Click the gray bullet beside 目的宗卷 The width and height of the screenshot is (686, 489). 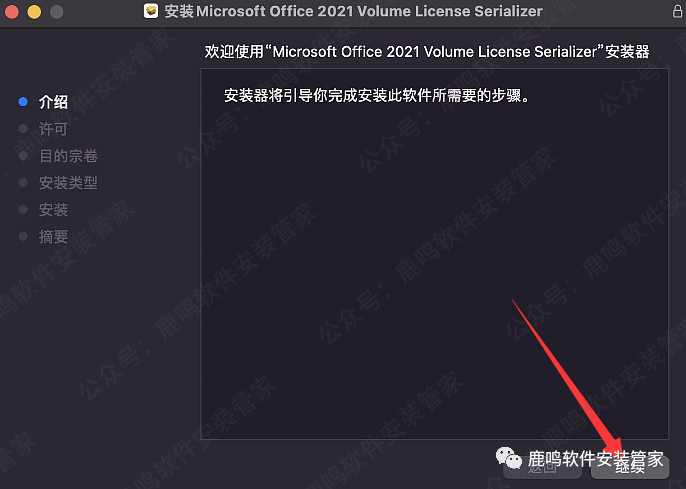pyautogui.click(x=23, y=156)
